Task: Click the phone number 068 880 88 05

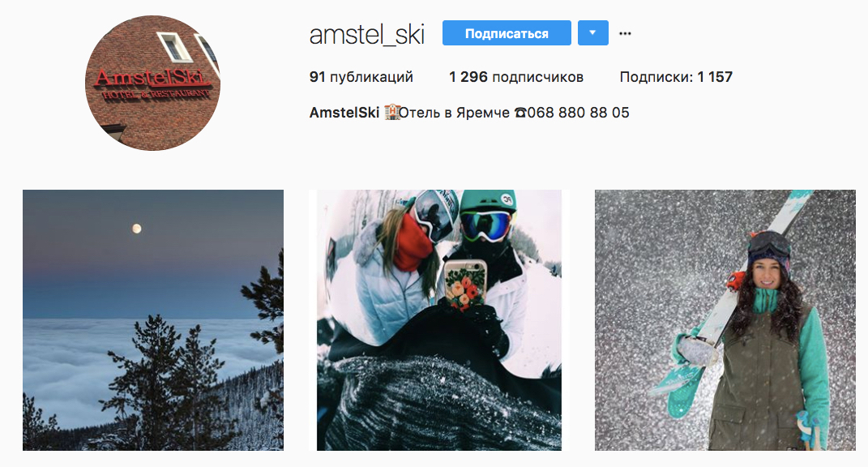Action: coord(579,113)
